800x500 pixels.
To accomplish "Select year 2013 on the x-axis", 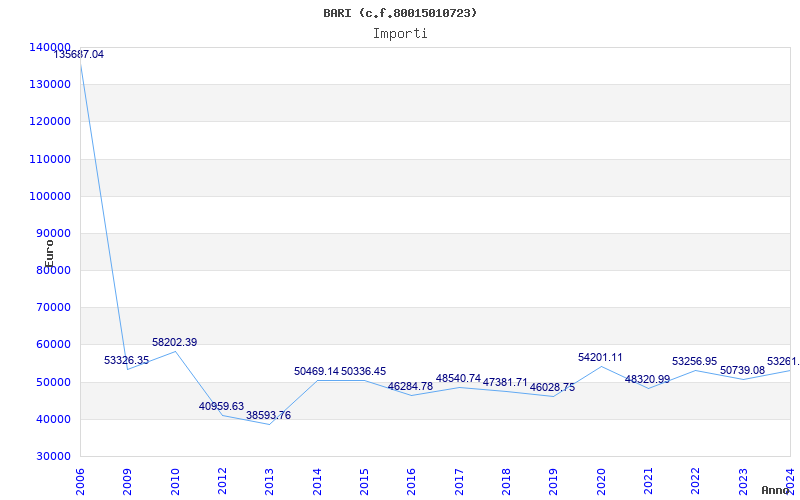I will (x=269, y=479).
